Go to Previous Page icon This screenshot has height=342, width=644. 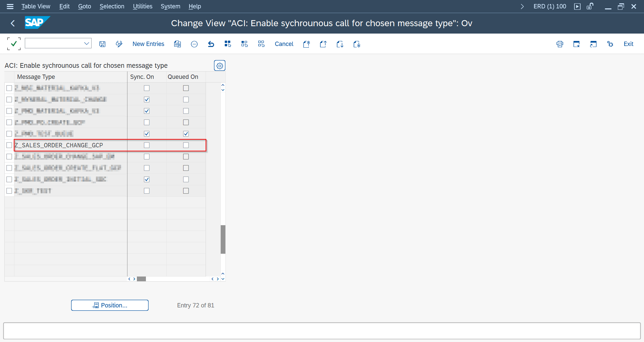pos(323,44)
